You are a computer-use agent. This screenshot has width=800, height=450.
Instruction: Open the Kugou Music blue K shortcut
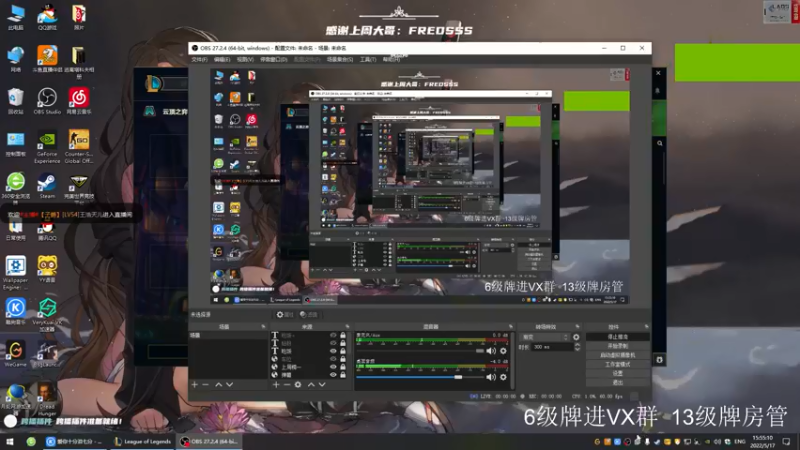(x=16, y=311)
